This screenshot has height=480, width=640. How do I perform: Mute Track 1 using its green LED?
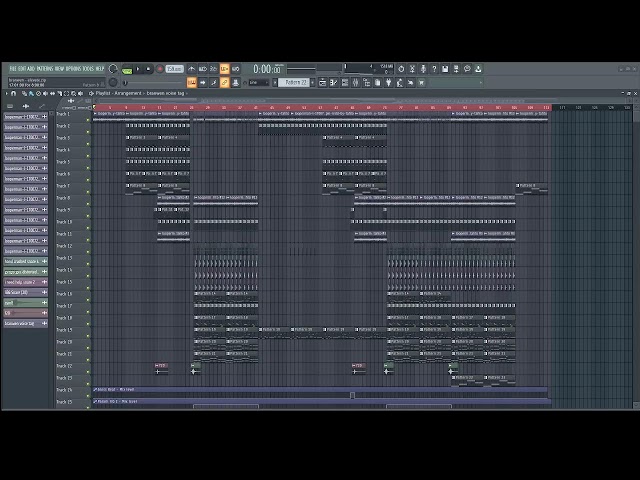click(88, 119)
